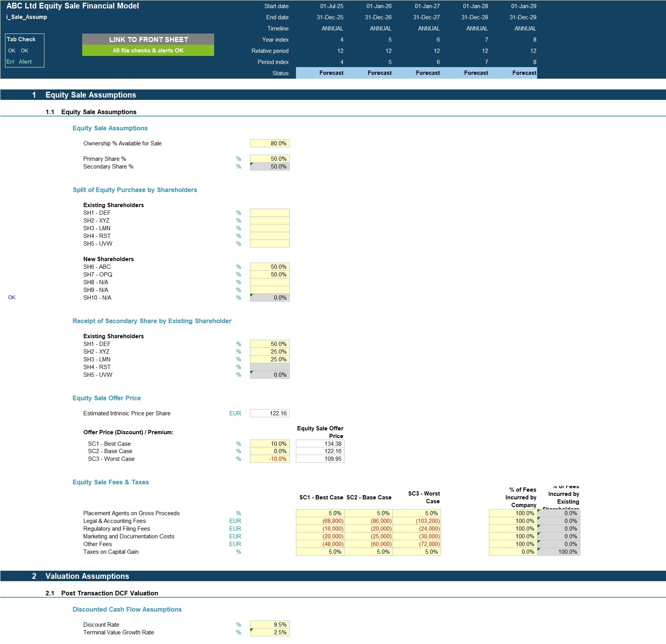The width and height of the screenshot is (666, 644).
Task: Click SH1 - DEF secondary share receipt cell
Action: point(269,344)
